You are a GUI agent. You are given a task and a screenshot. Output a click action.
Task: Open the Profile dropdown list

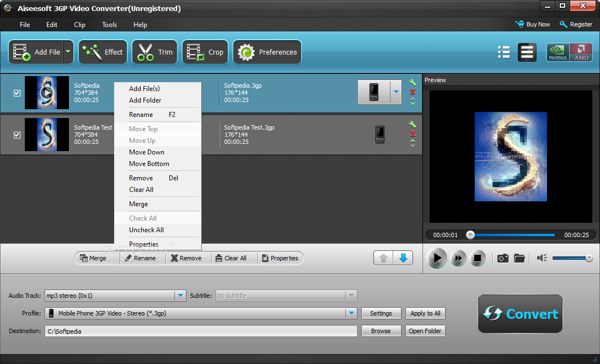[201, 313]
